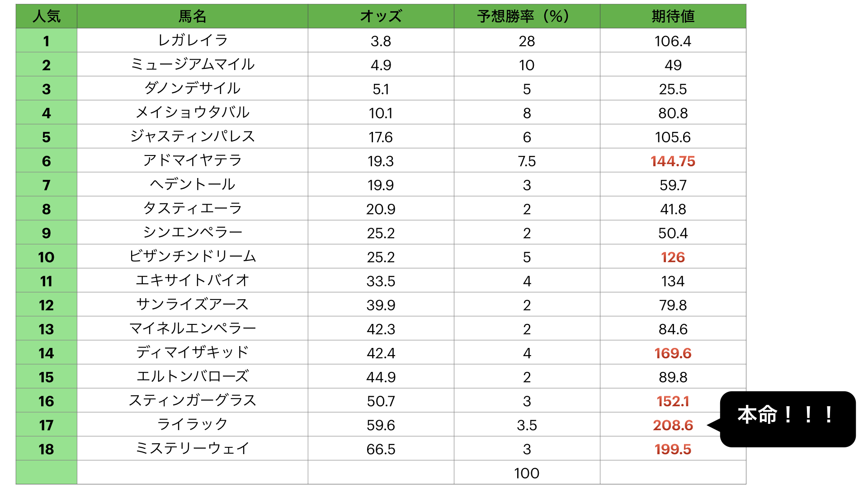Select the odds cell showing 3.8
This screenshot has width=868, height=488.
click(x=381, y=41)
